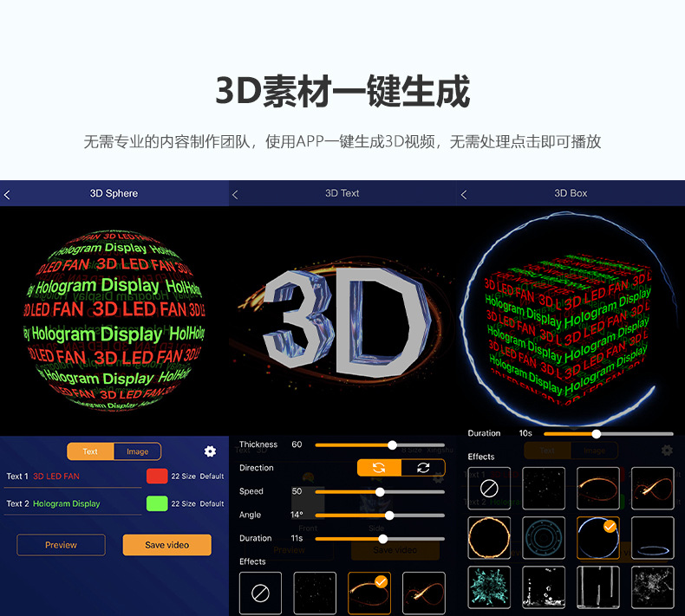Select the checked blue lightning ring effect
Image resolution: width=685 pixels, height=616 pixels.
click(598, 538)
